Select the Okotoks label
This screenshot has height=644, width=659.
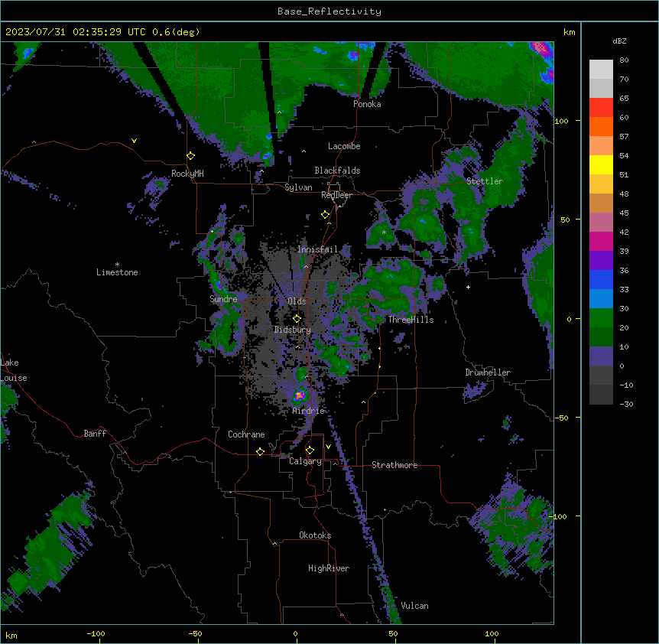[315, 535]
